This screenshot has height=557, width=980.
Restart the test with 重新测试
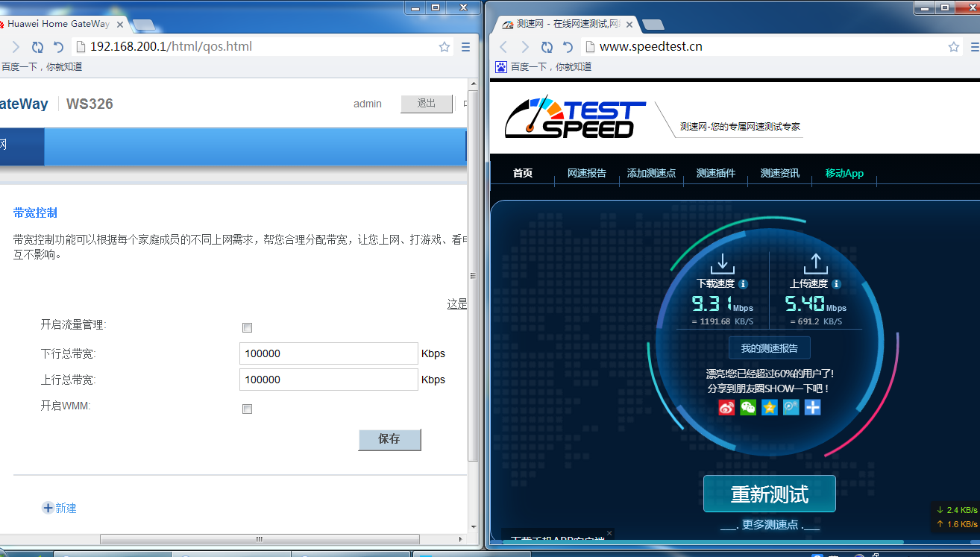(x=769, y=494)
